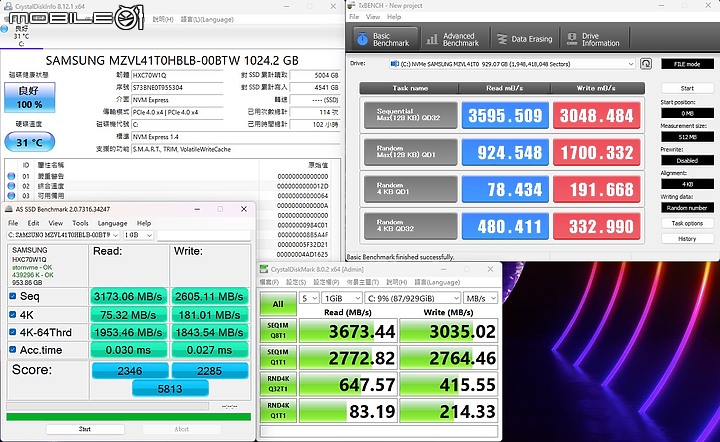Click the green All button in CrystalDiskMark
Viewport: 720px width, 442px height.
(x=278, y=304)
